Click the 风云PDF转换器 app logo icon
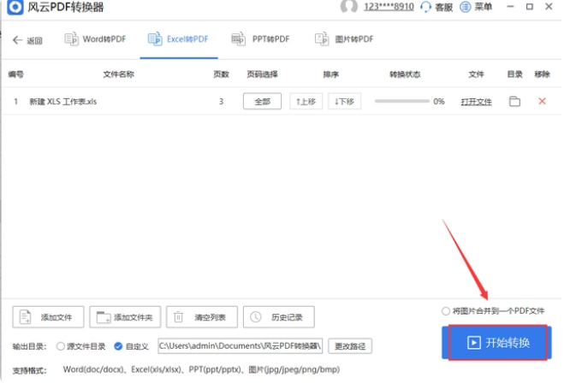The image size is (588, 383). (x=15, y=7)
